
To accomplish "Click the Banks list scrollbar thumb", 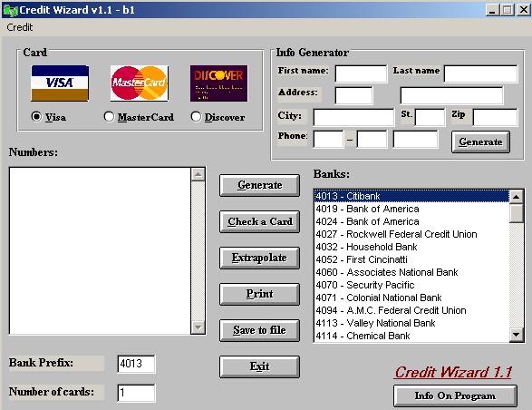I will click(x=517, y=213).
